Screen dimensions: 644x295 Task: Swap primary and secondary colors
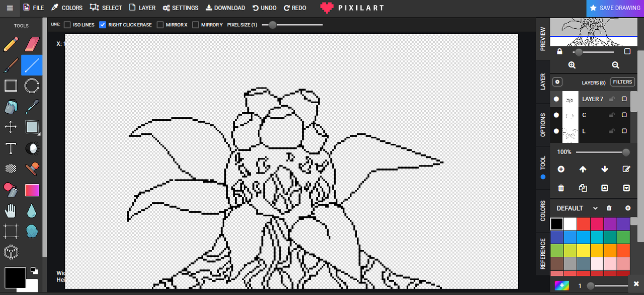34,270
